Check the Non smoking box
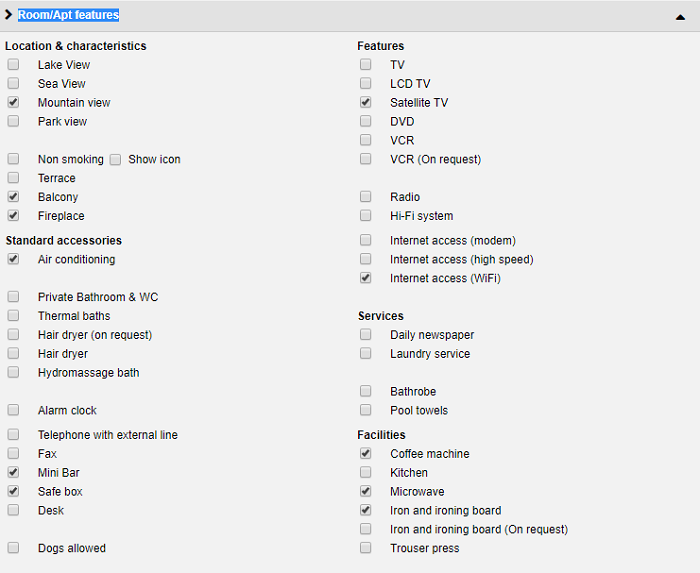700x573 pixels. (13, 159)
